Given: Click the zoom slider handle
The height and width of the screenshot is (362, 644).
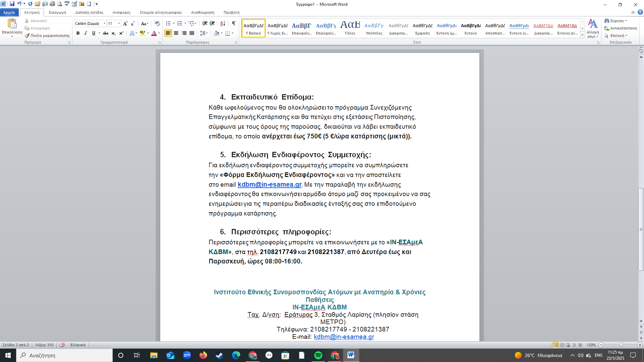Looking at the screenshot, I should 621,345.
